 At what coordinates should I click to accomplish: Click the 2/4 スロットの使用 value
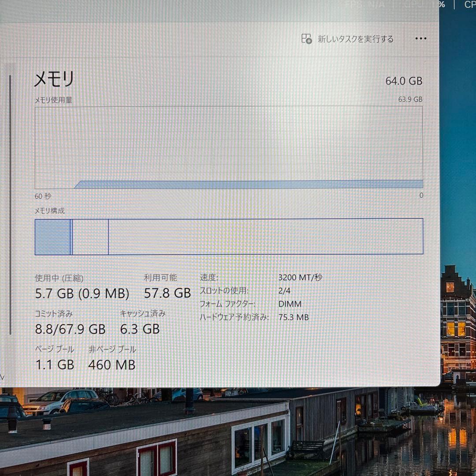click(284, 291)
